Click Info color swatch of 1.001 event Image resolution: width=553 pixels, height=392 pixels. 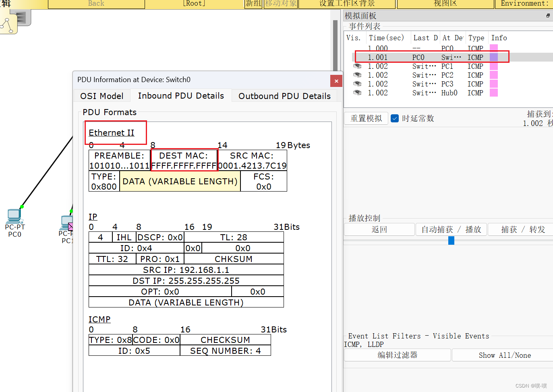pos(494,57)
